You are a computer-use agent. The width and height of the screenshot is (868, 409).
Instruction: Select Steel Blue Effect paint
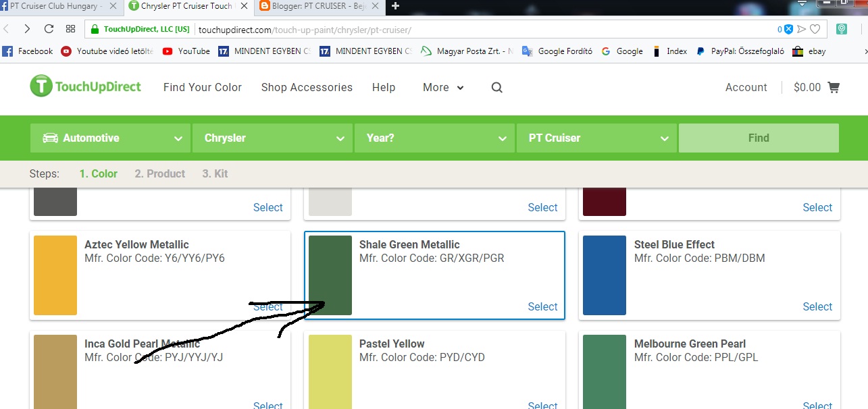pos(817,306)
